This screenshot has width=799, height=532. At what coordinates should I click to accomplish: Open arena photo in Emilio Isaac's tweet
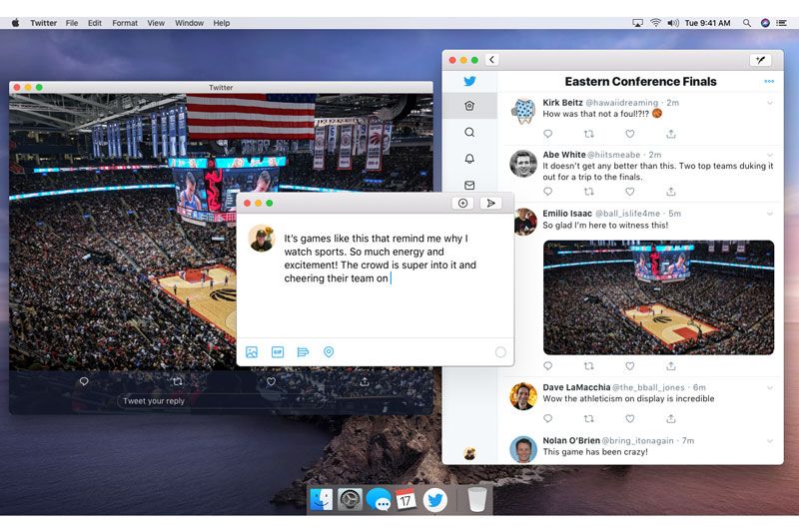coord(658,297)
